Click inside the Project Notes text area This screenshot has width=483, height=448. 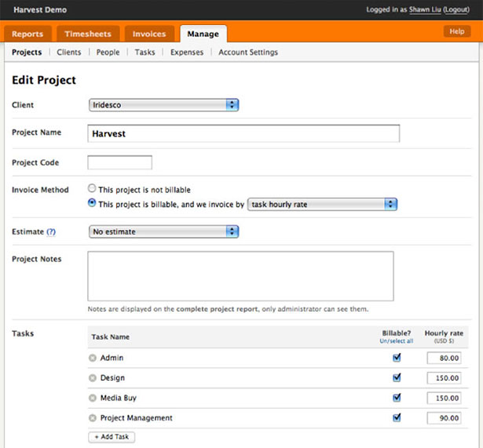click(240, 276)
